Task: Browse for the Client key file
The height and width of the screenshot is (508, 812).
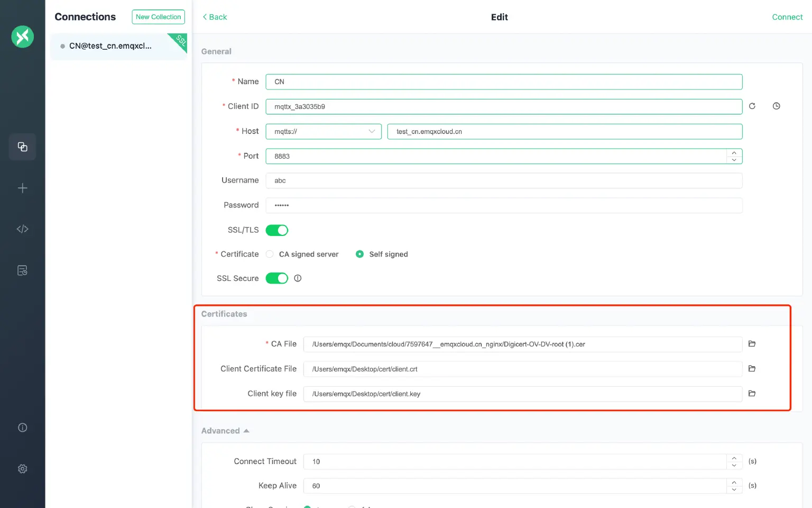Action: 752,394
